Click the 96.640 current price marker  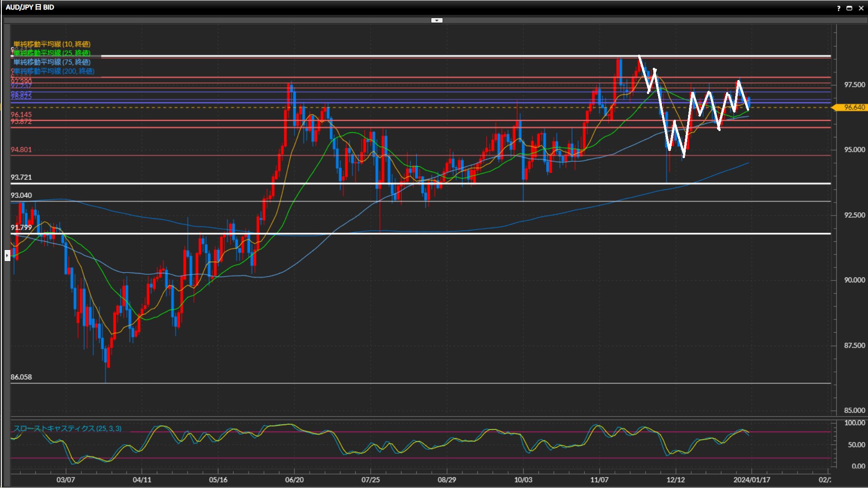[854, 108]
